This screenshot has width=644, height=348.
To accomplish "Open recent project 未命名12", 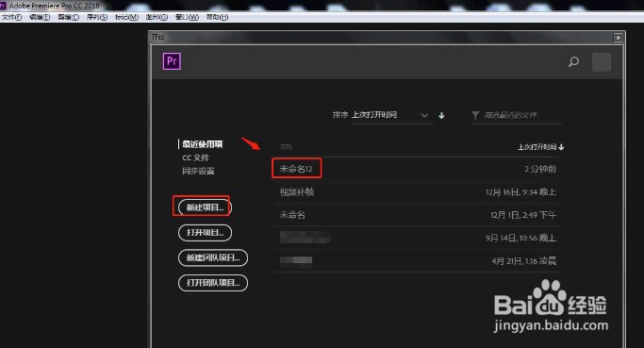I will pos(296,169).
